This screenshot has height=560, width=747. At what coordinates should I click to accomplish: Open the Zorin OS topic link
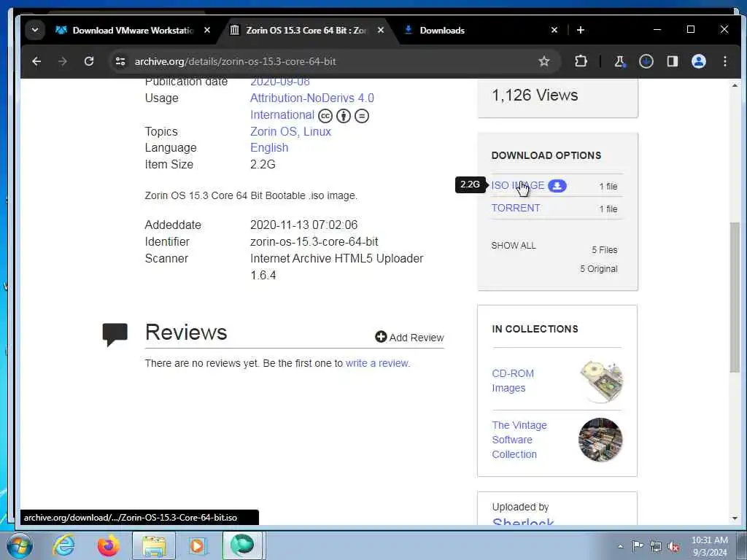click(x=274, y=131)
